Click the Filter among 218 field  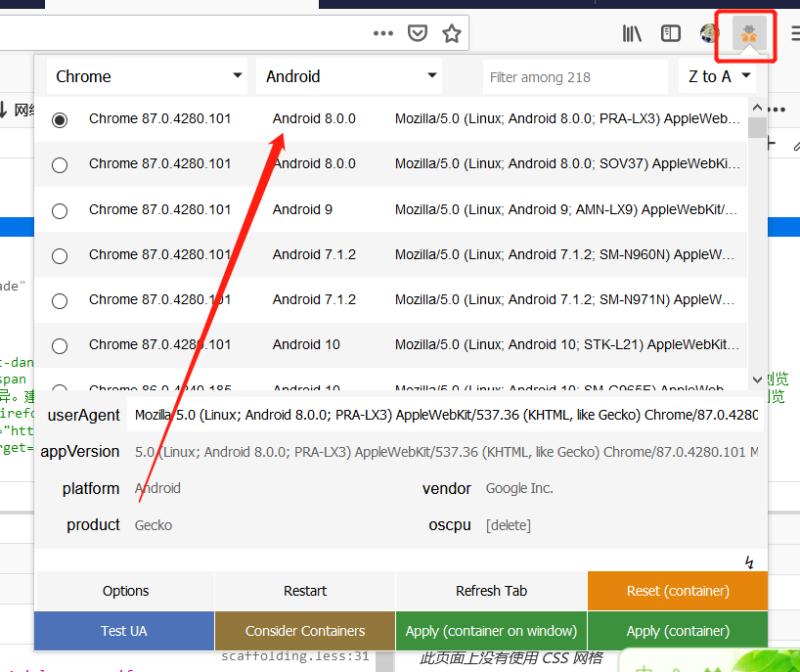click(x=575, y=77)
